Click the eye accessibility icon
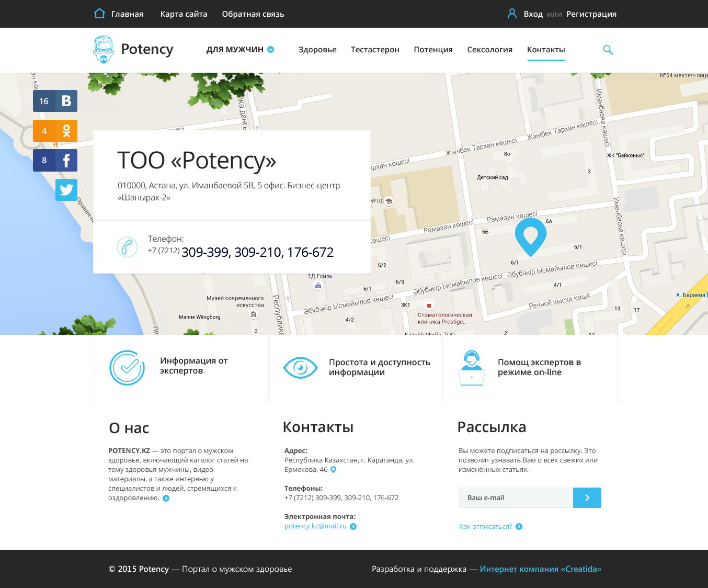The image size is (708, 588). [x=300, y=368]
